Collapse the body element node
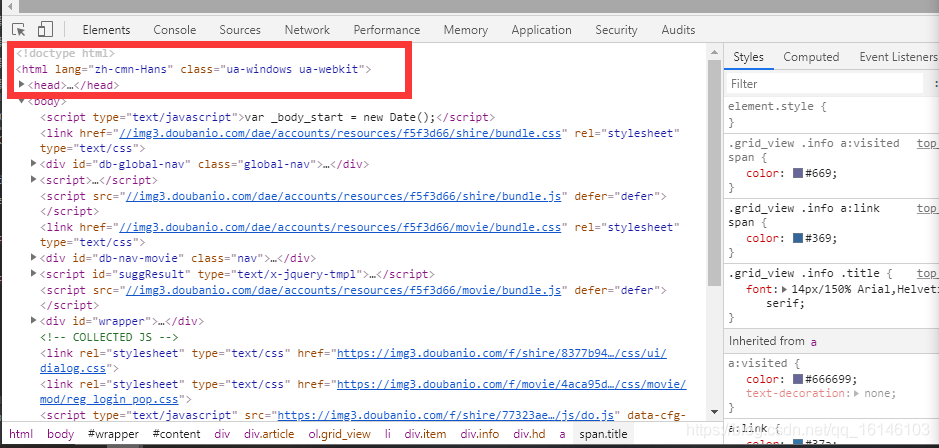 22,101
